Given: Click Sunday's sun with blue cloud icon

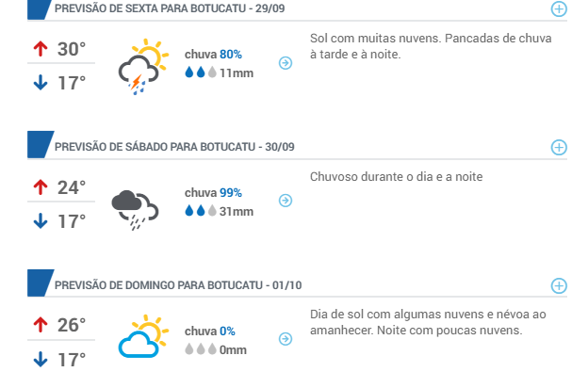Looking at the screenshot, I should [x=143, y=336].
